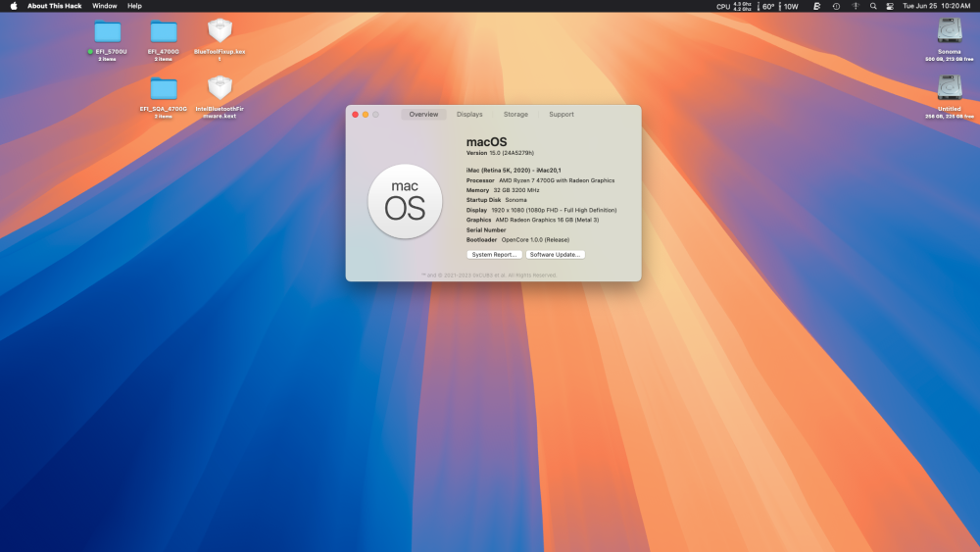
Task: Switch to the Support tab
Action: pos(562,115)
